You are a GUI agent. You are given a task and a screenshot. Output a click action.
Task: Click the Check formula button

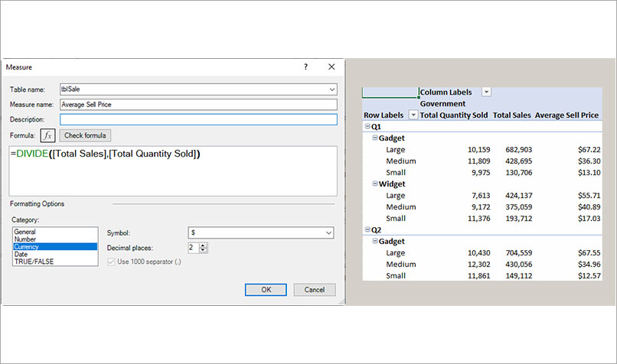87,135
